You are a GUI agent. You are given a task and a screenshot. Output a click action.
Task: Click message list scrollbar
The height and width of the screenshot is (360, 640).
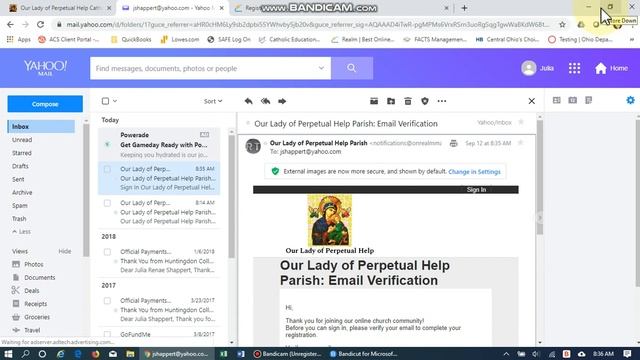231,196
